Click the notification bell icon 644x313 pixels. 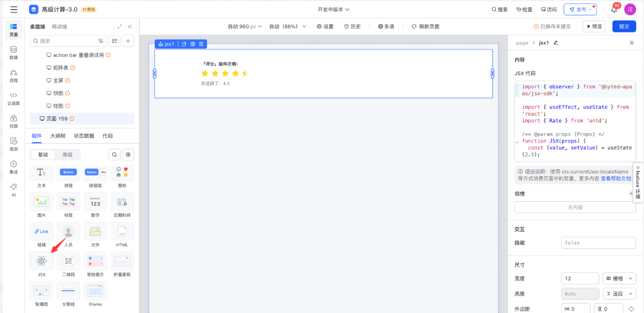pos(614,10)
